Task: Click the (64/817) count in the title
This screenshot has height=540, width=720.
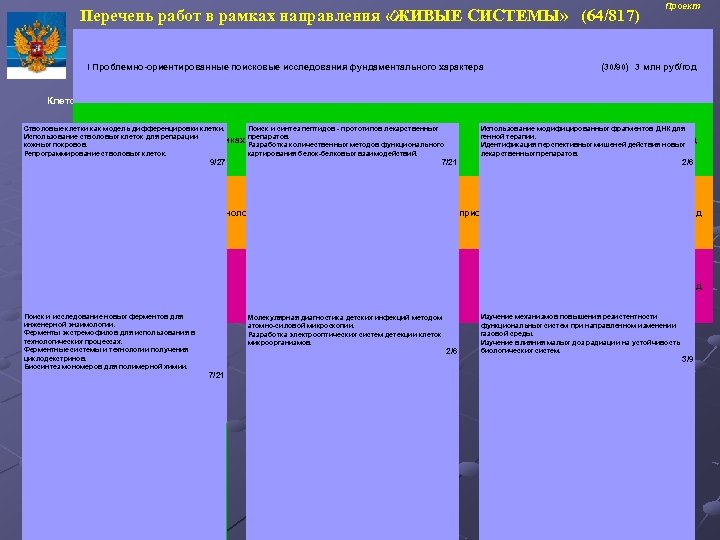Action: pyautogui.click(x=610, y=16)
